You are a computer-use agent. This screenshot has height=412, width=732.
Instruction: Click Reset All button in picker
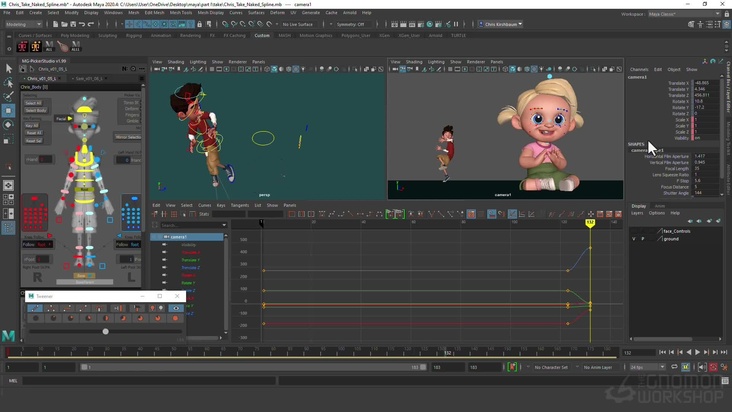pos(33,133)
